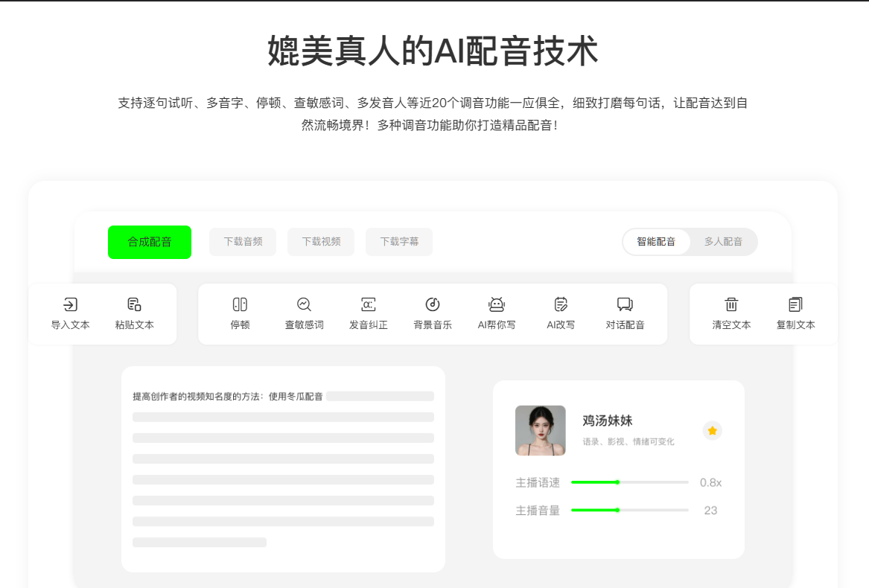Click the heading 媲美真人的AI配音技术

433,51
